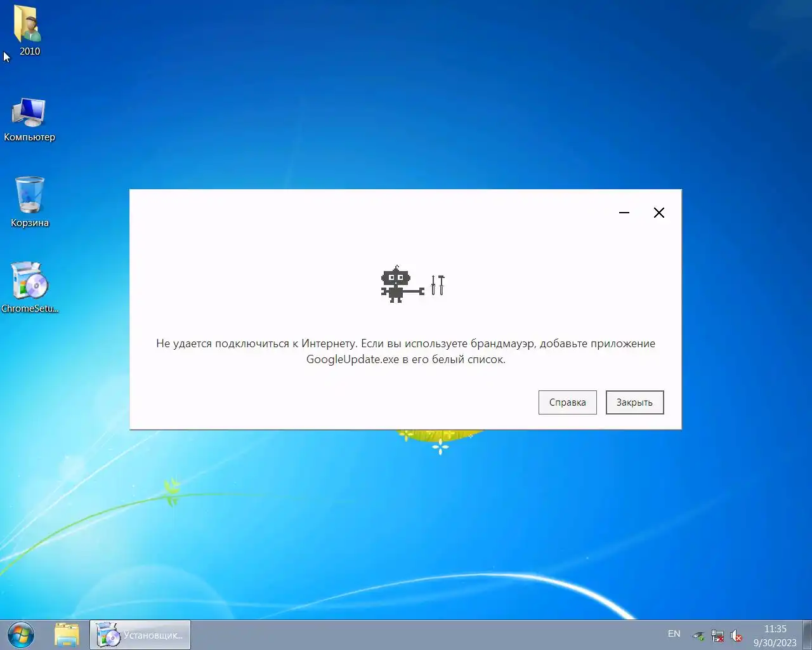Click the network status tray icon
Screen dimensions: 812x650
point(717,635)
